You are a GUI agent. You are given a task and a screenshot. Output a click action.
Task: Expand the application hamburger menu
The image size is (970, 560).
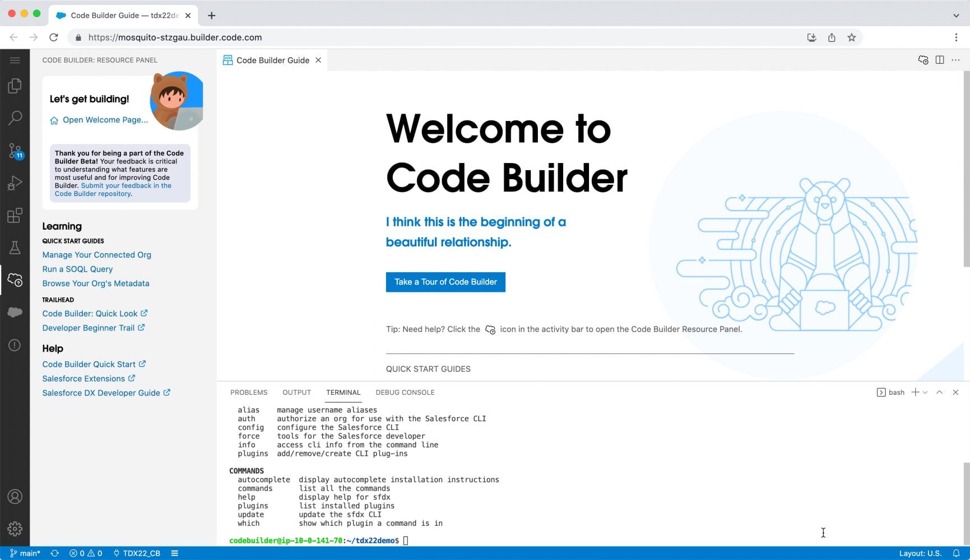click(x=15, y=60)
